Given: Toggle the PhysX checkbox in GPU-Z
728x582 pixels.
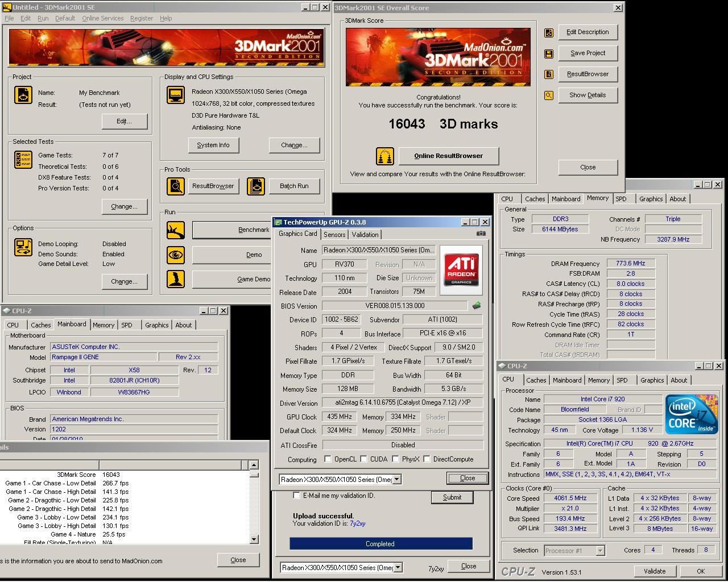Looking at the screenshot, I should pos(395,459).
